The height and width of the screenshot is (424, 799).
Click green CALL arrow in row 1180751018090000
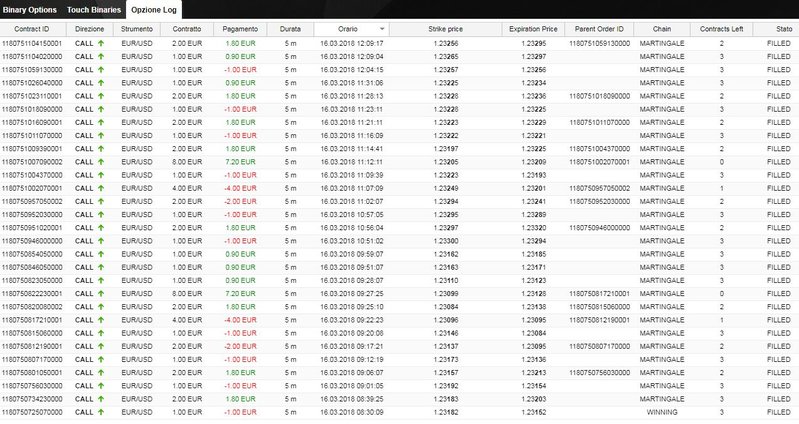(x=101, y=109)
